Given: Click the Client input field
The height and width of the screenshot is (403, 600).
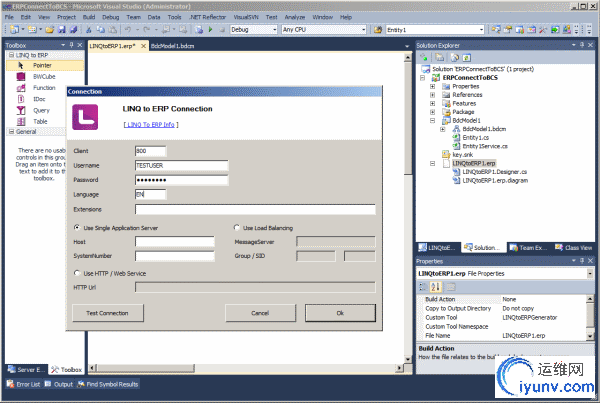Looking at the screenshot, I should point(150,151).
